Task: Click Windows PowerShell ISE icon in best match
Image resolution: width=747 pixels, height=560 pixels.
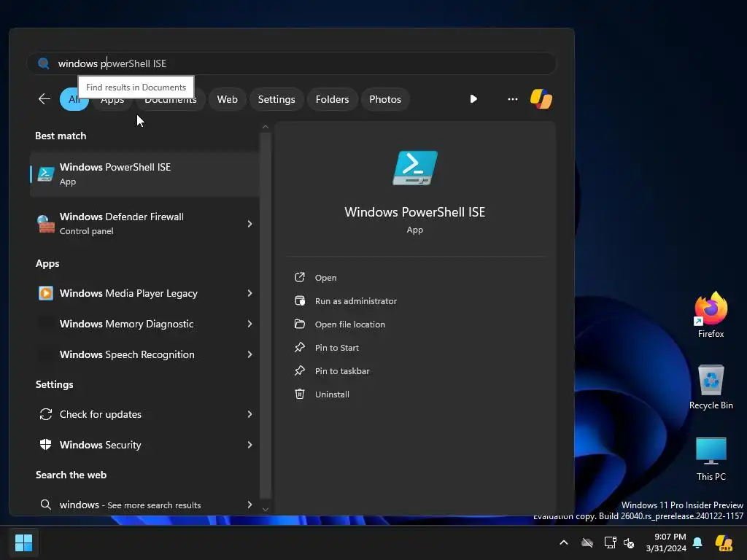Action: (x=46, y=174)
